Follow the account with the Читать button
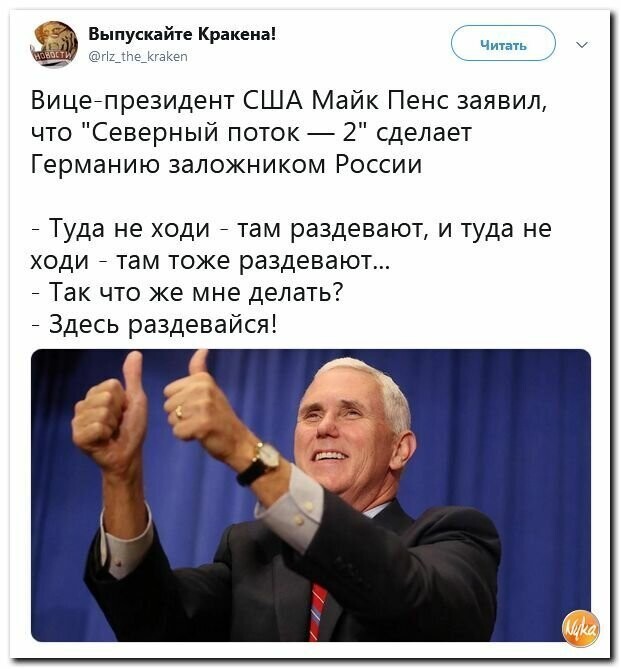The width and height of the screenshot is (621, 669). [x=503, y=44]
